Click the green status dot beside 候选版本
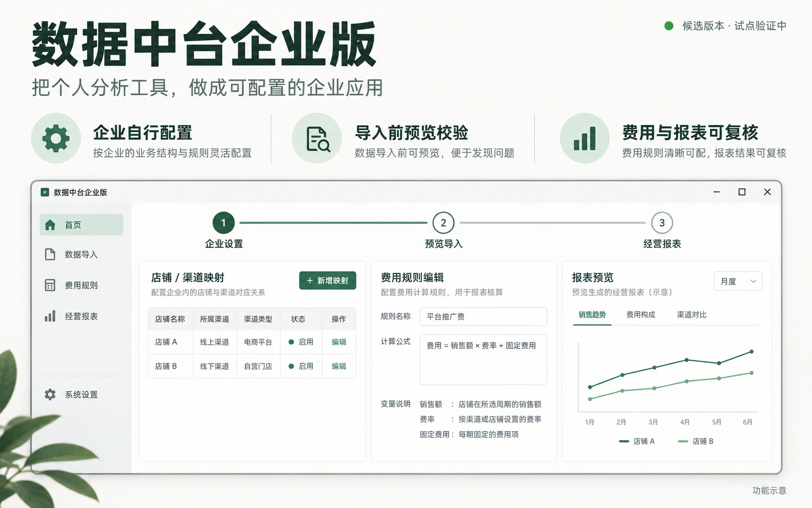 669,26
